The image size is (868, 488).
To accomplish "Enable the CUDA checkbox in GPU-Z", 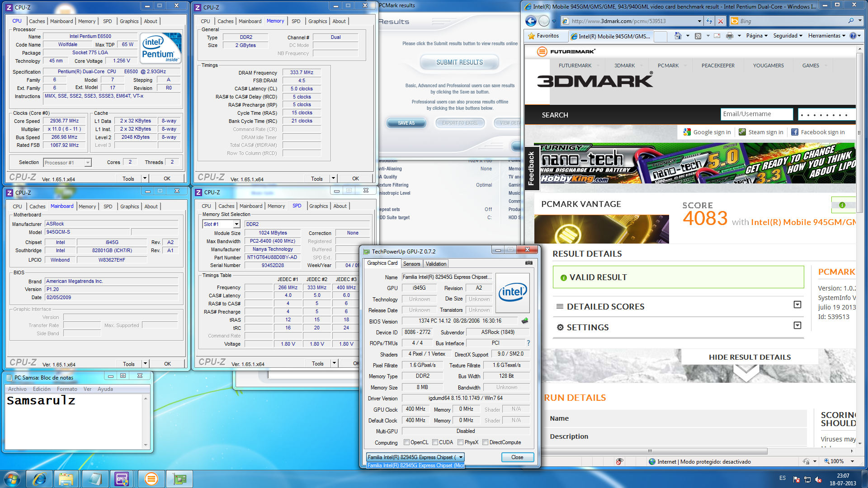I will pyautogui.click(x=435, y=442).
